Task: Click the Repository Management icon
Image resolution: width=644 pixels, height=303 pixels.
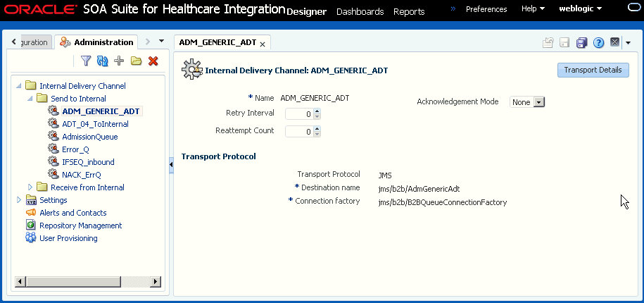Action: [x=30, y=225]
